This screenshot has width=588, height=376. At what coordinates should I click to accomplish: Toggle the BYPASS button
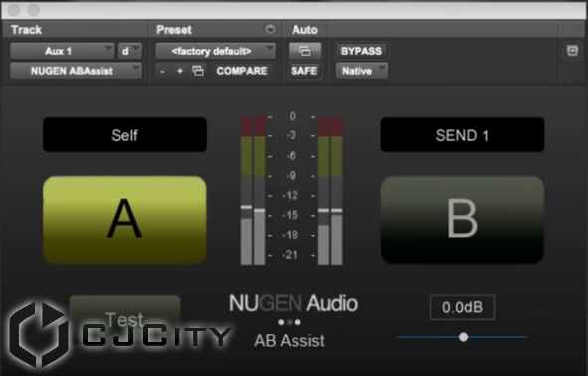coord(361,51)
